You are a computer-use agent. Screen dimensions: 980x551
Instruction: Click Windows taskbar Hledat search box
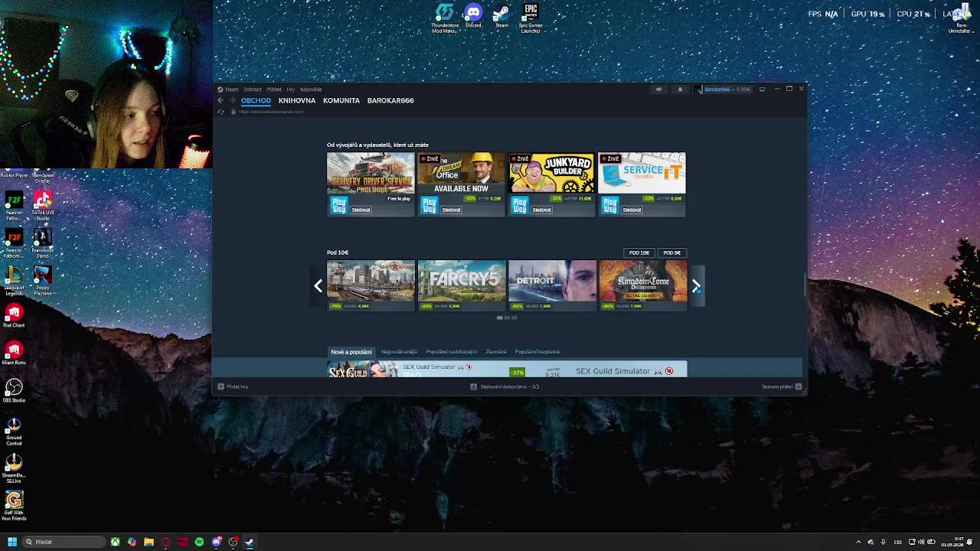[x=63, y=542]
